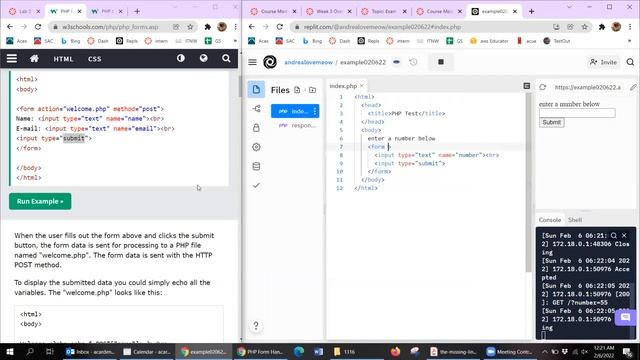Click the webview URL bar

[x=588, y=87]
